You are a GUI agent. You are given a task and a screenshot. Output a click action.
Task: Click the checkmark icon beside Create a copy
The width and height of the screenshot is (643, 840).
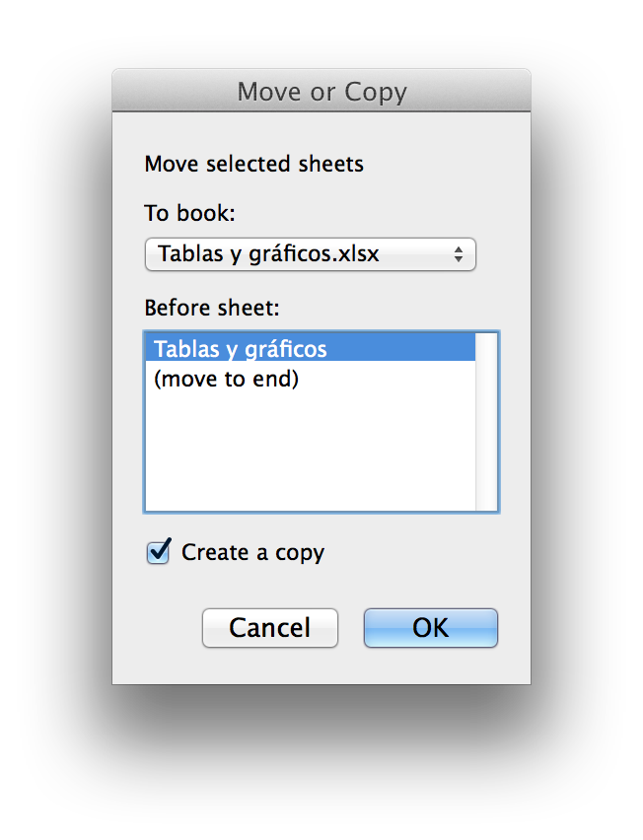158,551
